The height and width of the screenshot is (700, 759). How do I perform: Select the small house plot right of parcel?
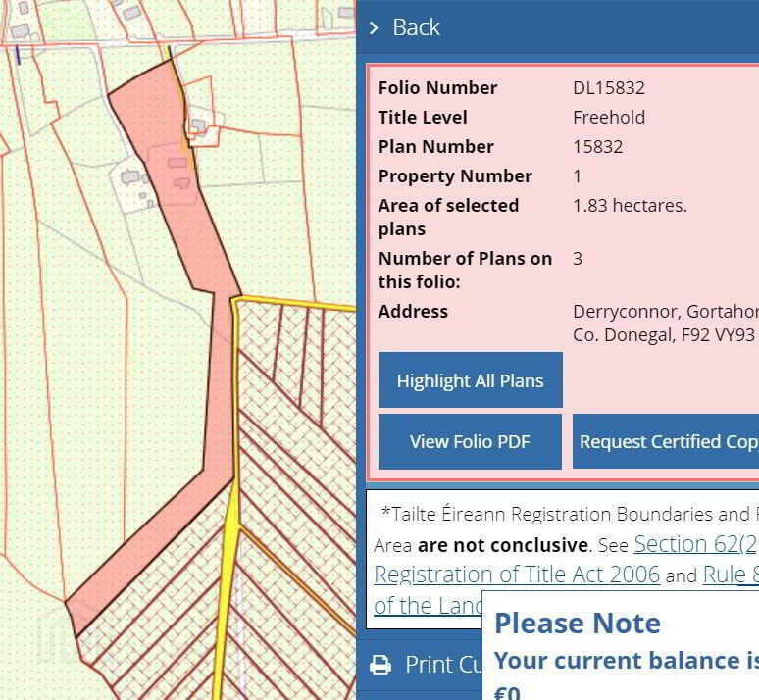(x=204, y=126)
